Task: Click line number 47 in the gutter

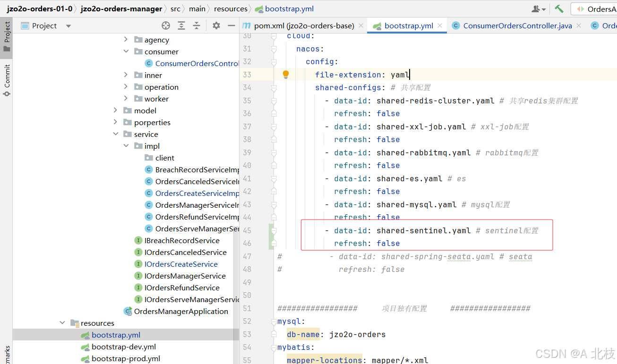Action: click(x=247, y=256)
